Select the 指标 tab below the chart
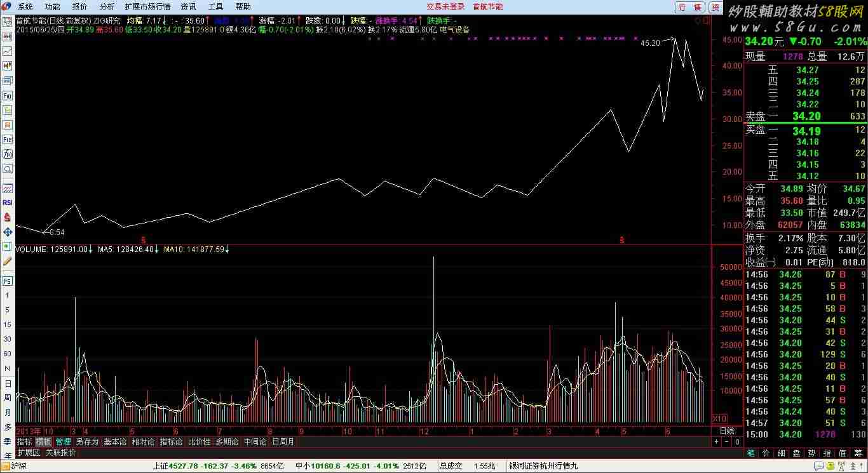Viewport: 868px width, 473px height. coord(25,441)
